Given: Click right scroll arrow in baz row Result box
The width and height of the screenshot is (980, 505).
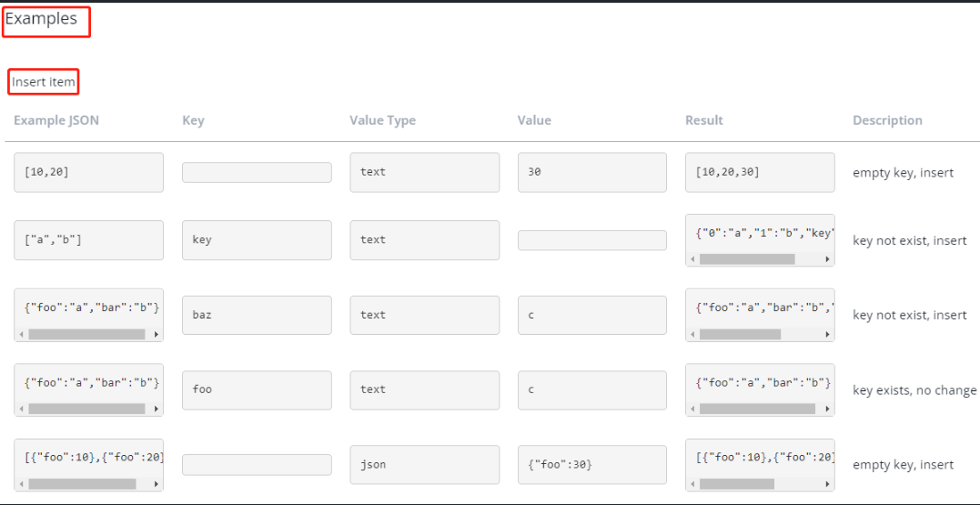Looking at the screenshot, I should (x=826, y=334).
